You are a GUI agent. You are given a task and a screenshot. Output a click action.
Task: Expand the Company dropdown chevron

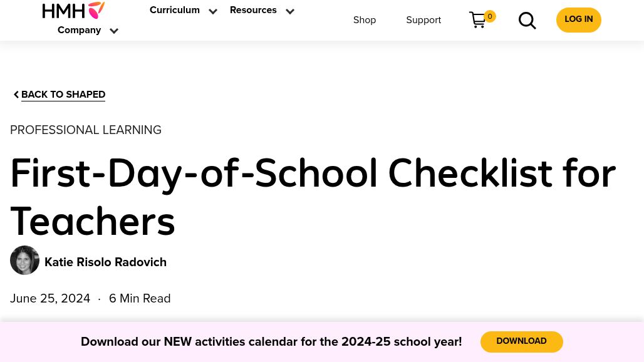(x=114, y=31)
